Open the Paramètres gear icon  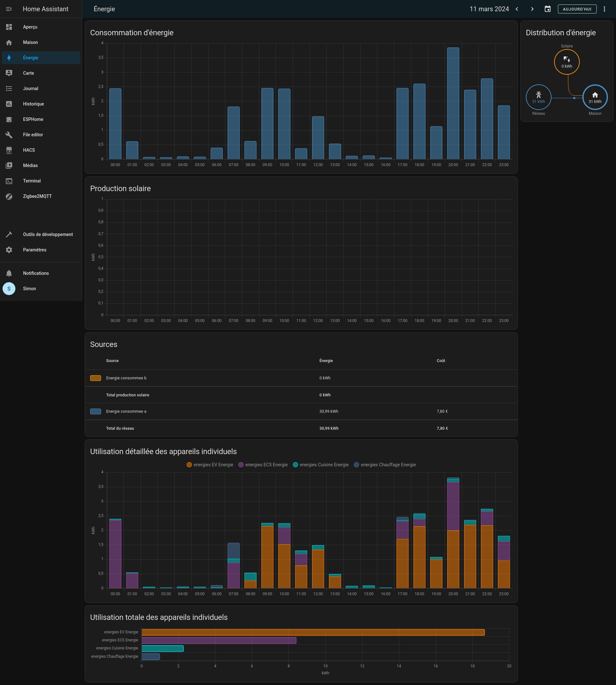click(9, 250)
